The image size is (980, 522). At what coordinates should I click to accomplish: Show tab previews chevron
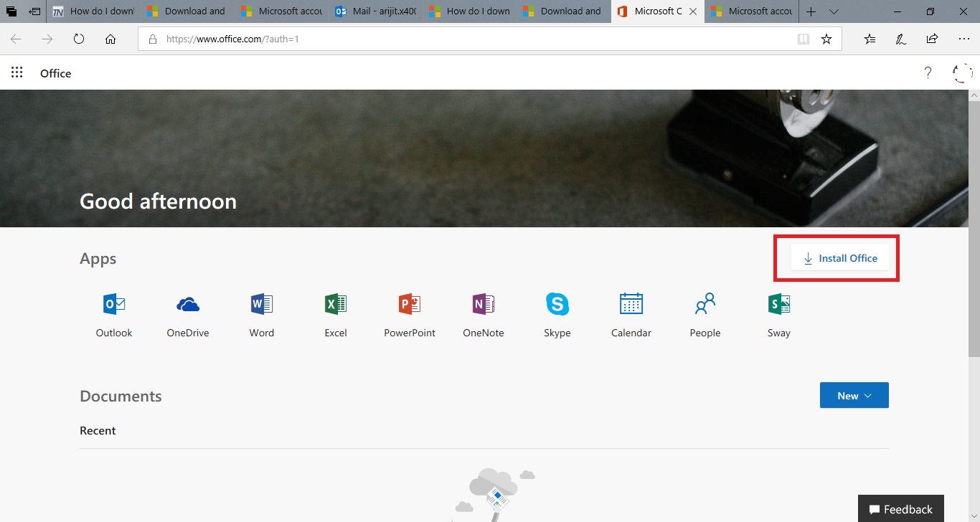click(834, 11)
